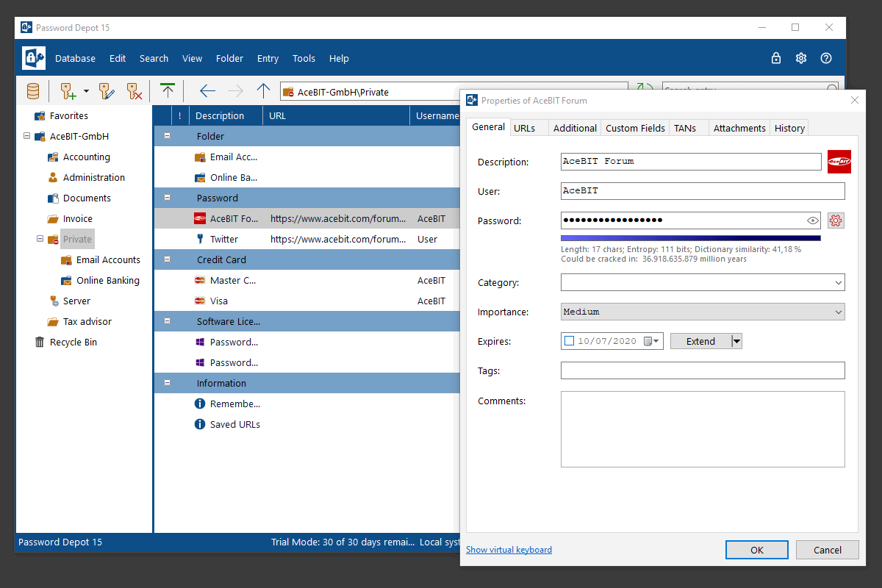The height and width of the screenshot is (588, 882).
Task: Click the delete entry key icon
Action: tap(135, 91)
